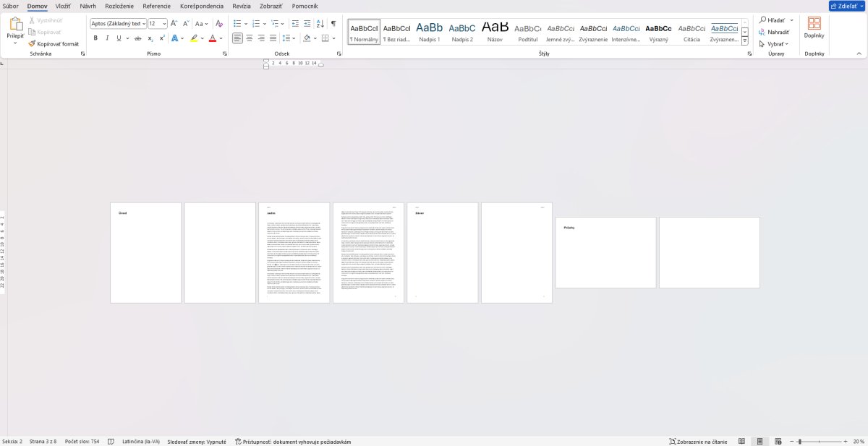Apply paragraph shading bucket icon
The width and height of the screenshot is (868, 446).
[307, 38]
